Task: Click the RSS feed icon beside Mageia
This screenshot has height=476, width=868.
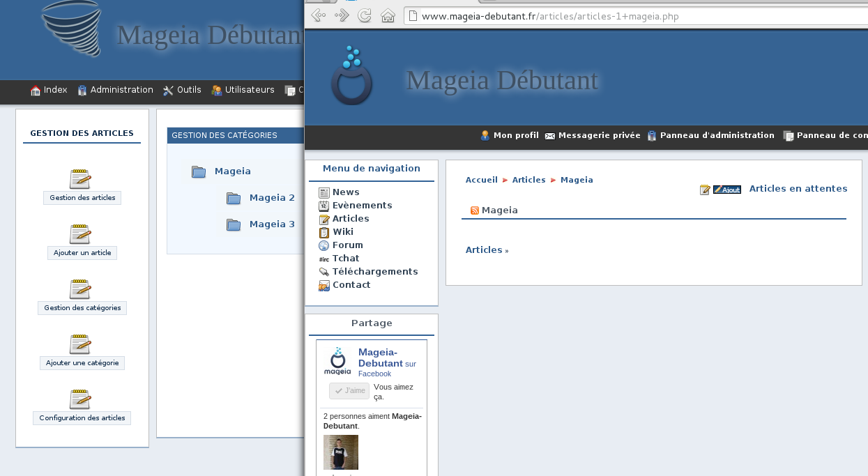Action: tap(475, 210)
